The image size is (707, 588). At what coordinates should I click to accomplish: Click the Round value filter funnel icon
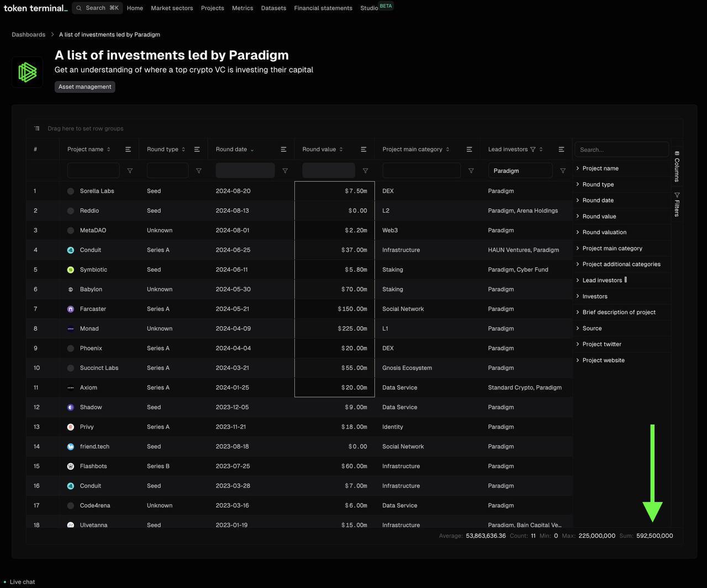365,171
